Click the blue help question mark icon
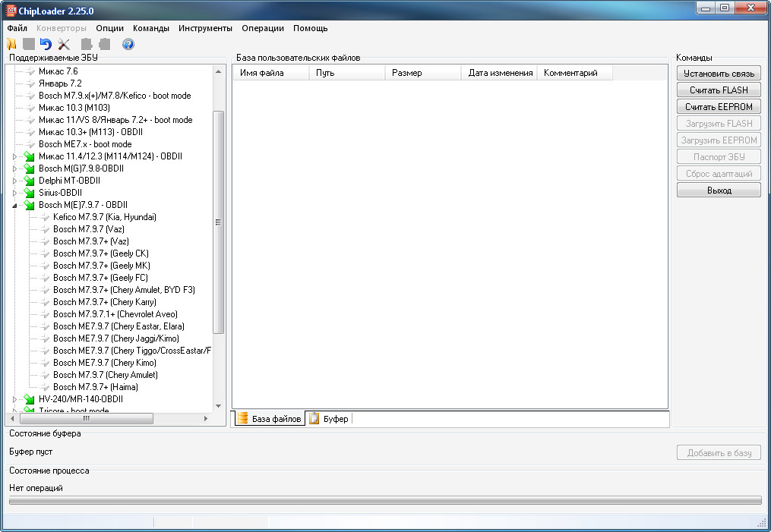Viewport: 771px width, 532px height. coord(128,45)
